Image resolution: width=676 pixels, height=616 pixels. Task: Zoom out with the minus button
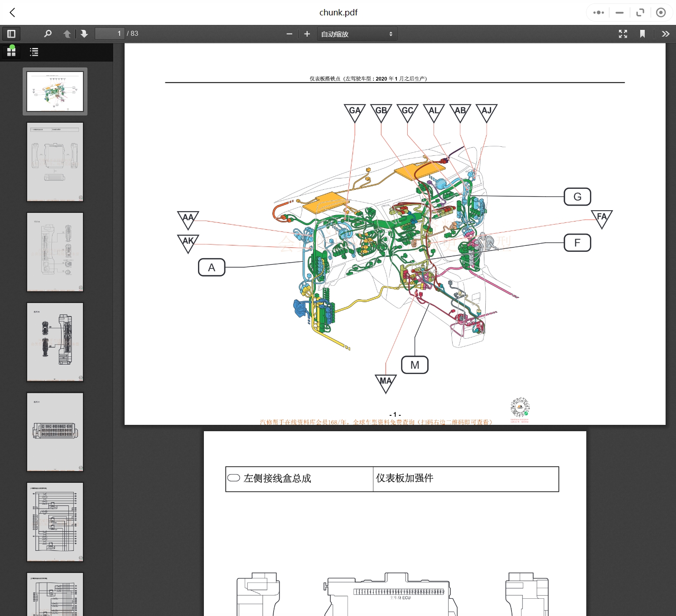pyautogui.click(x=290, y=34)
